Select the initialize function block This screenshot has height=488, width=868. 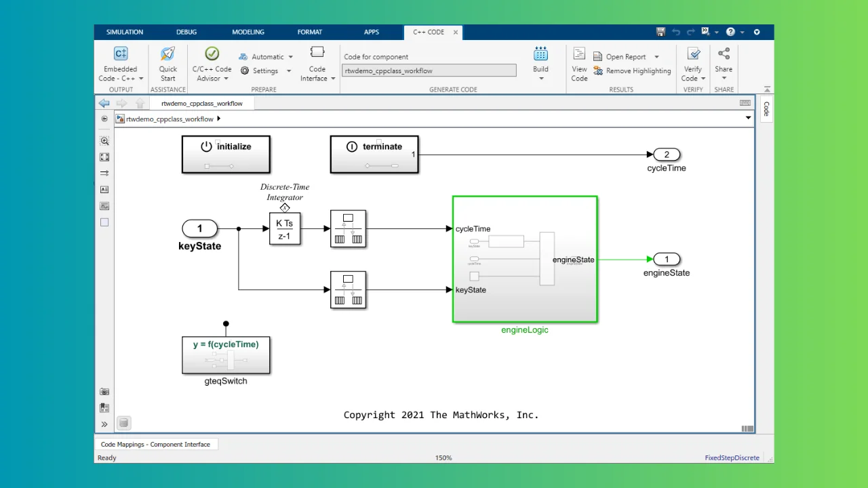(226, 154)
